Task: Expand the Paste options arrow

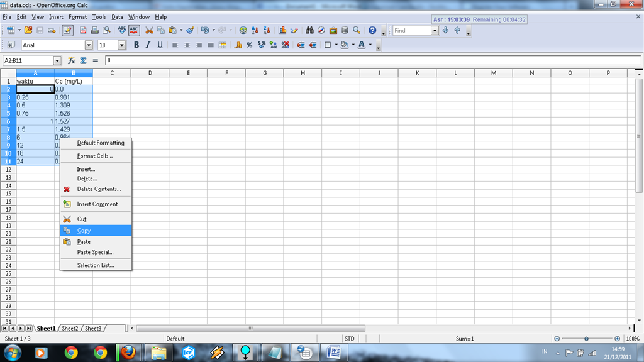Action: pyautogui.click(x=181, y=30)
